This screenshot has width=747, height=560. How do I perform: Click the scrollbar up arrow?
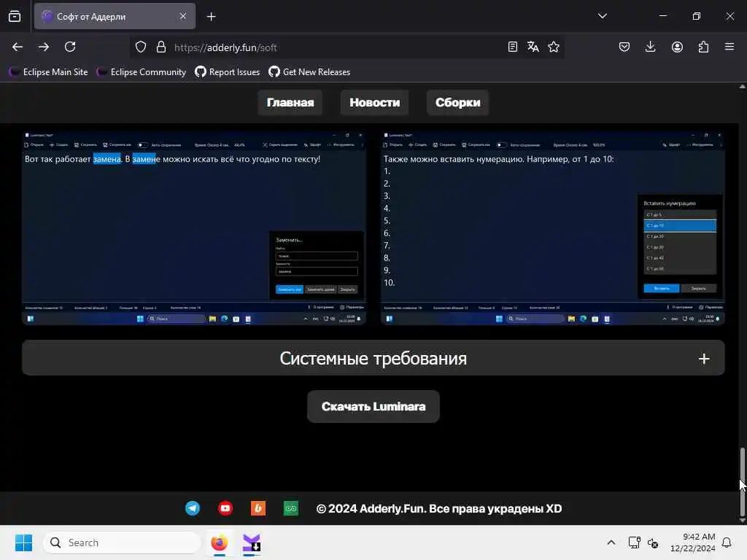pyautogui.click(x=742, y=87)
